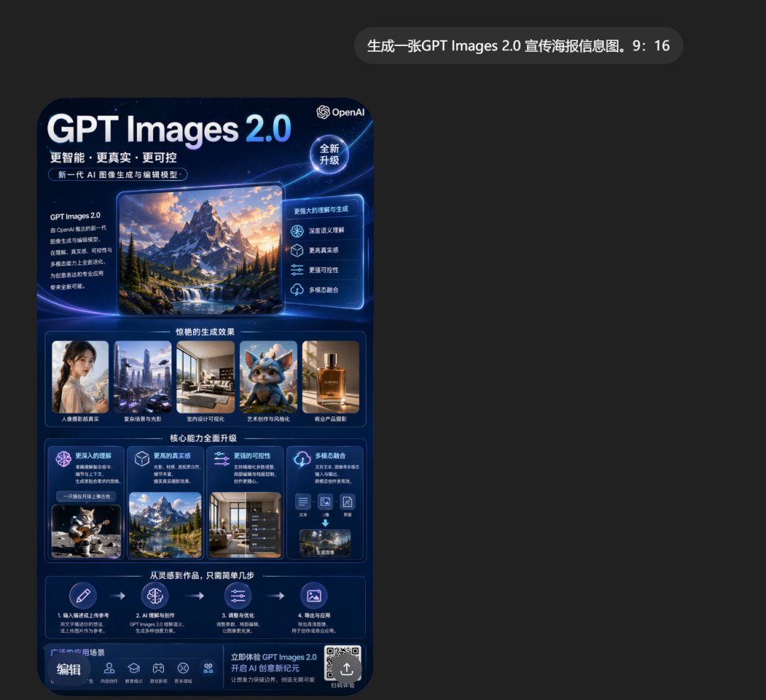This screenshot has width=766, height=700.
Task: Click the 教育培训 graduation cap icon
Action: [134, 668]
